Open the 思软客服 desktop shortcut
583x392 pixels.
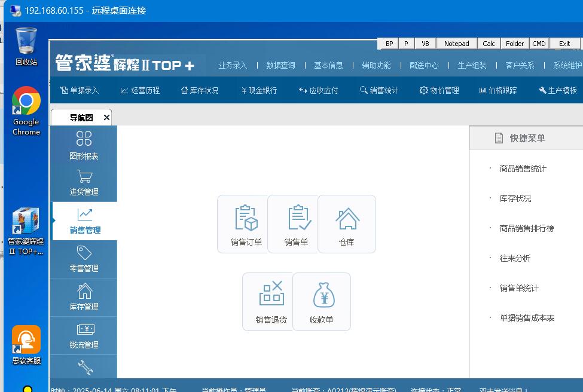point(26,345)
